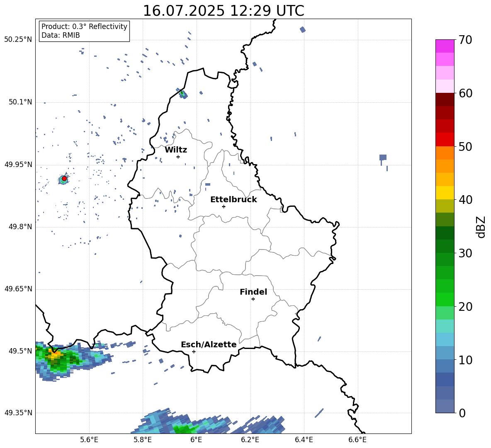This screenshot has height=448, width=491.
Task: Click the bright green 20 dBZ colorbar segment
Action: [445, 299]
